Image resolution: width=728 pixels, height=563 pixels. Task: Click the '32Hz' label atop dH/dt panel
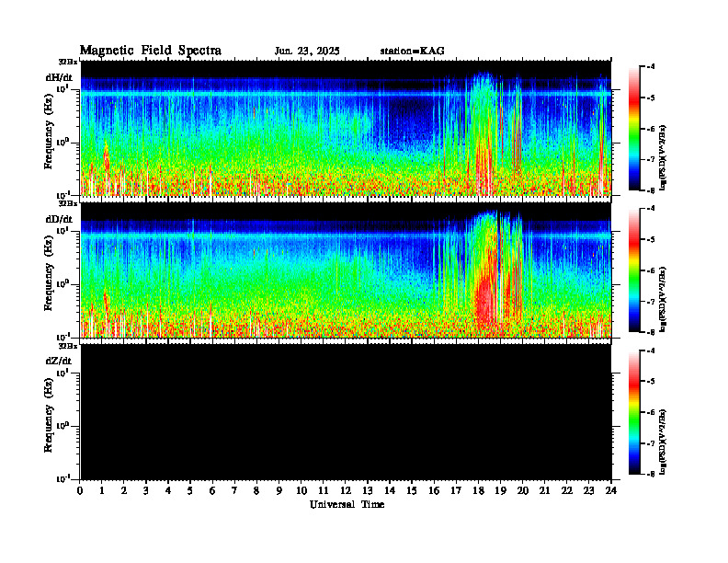click(68, 62)
